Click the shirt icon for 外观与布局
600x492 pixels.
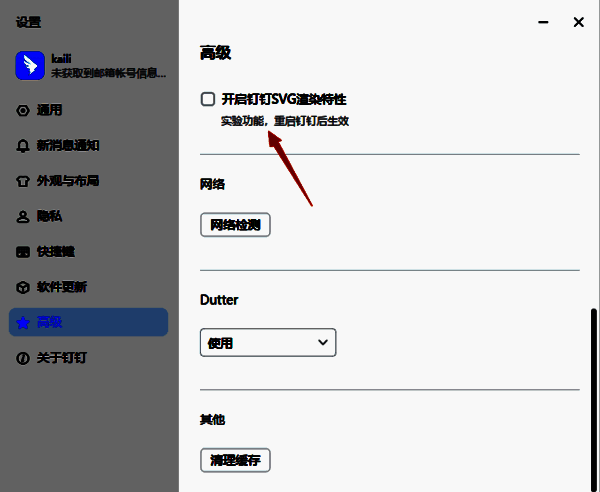point(23,181)
